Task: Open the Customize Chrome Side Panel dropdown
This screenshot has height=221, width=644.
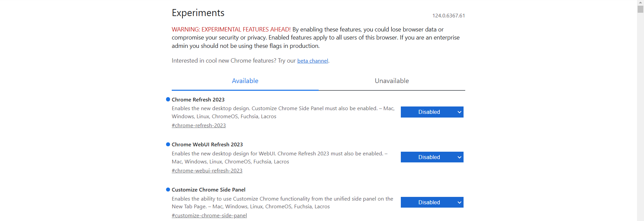Action: click(432, 202)
